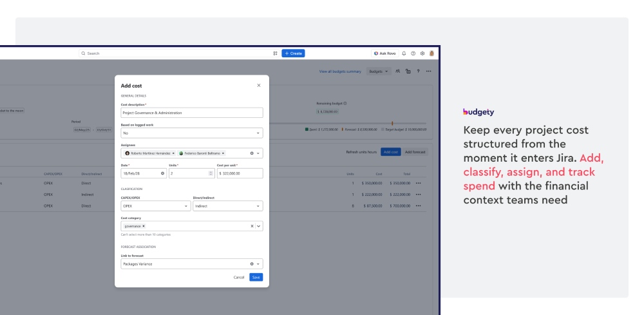This screenshot has width=644, height=315.
Task: Click the icon inside the search bar
Action: click(275, 53)
